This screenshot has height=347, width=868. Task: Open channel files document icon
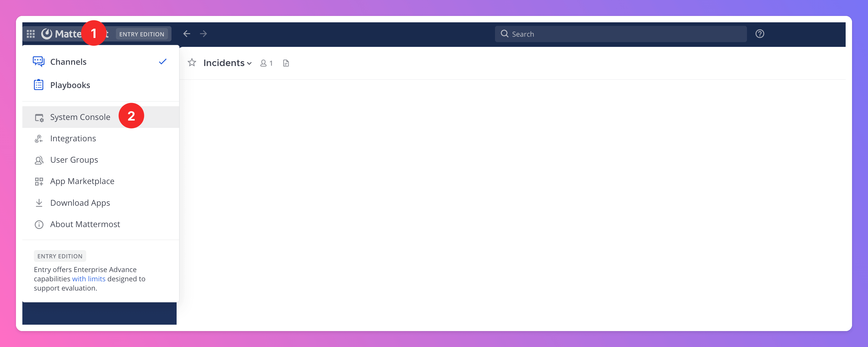(286, 63)
